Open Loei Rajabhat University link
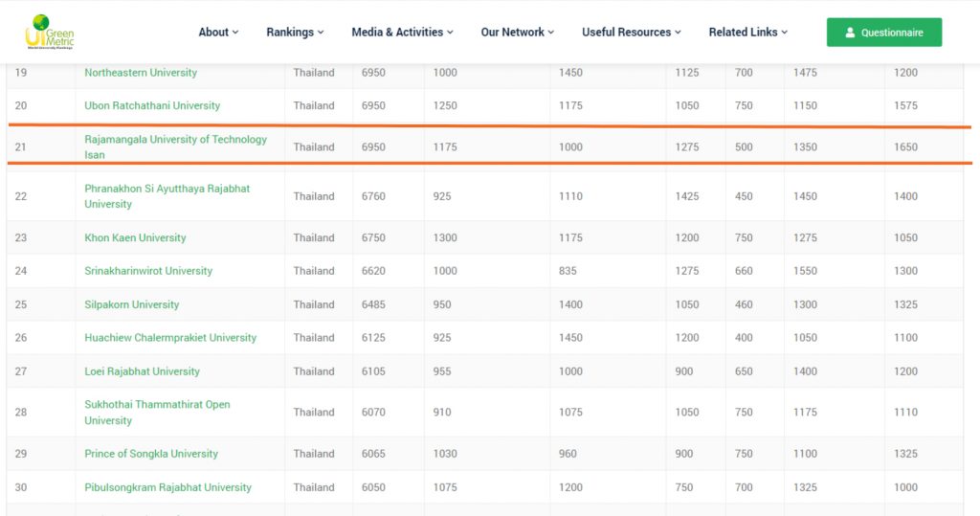 142,371
